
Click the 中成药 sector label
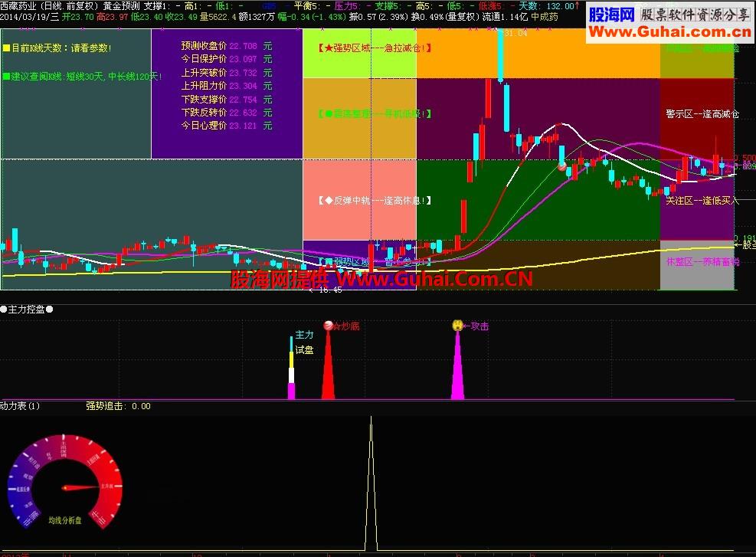545,17
